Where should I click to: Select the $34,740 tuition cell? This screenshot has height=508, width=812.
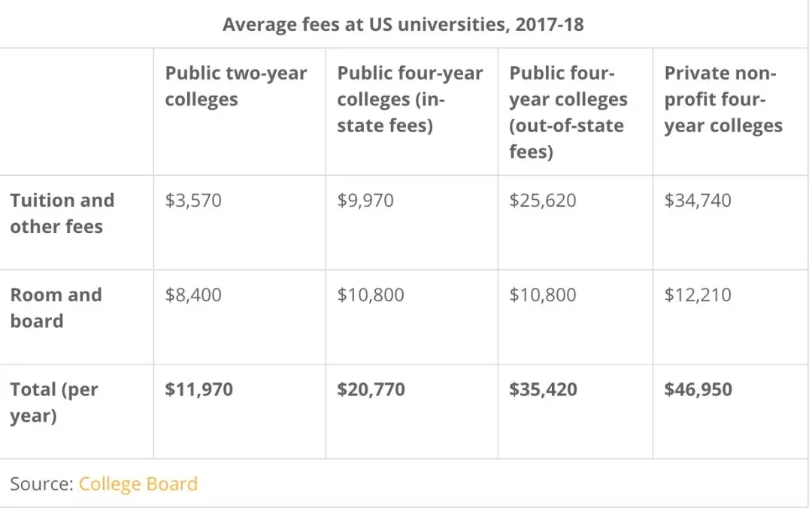698,201
